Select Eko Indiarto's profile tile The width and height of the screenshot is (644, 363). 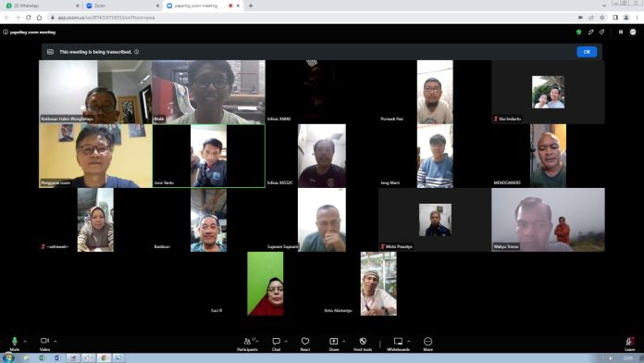tap(548, 92)
